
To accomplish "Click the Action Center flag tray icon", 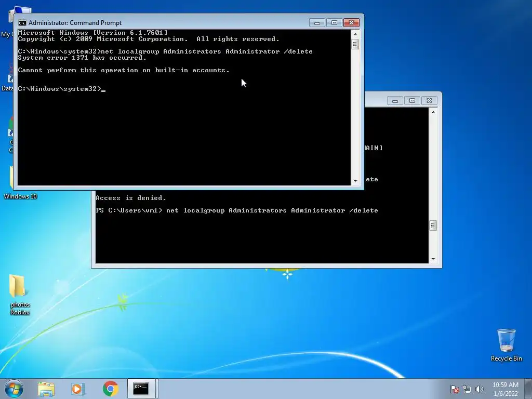I will (x=455, y=389).
